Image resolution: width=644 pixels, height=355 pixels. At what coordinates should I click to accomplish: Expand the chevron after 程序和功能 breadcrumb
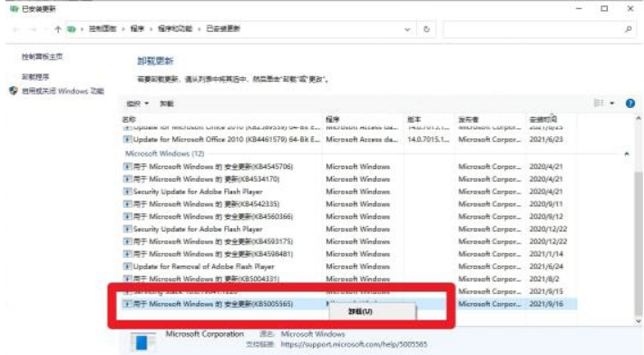pyautogui.click(x=200, y=29)
